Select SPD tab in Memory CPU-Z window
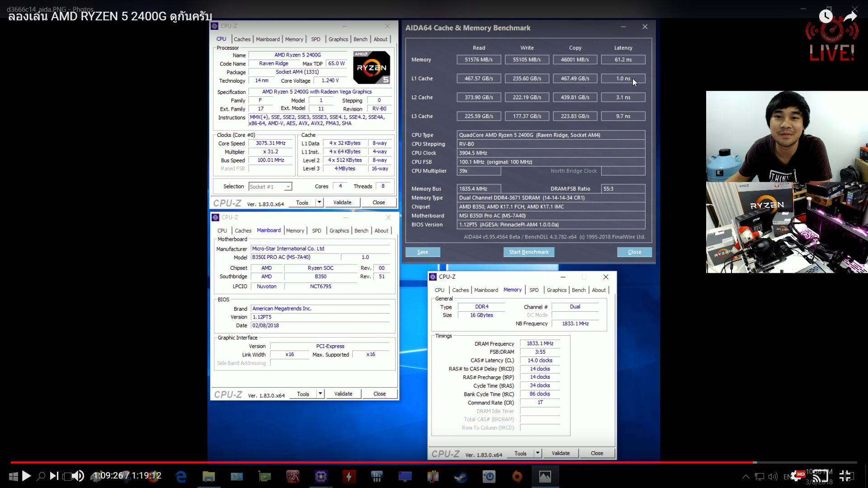Screen dimensions: 868x488 (534, 290)
